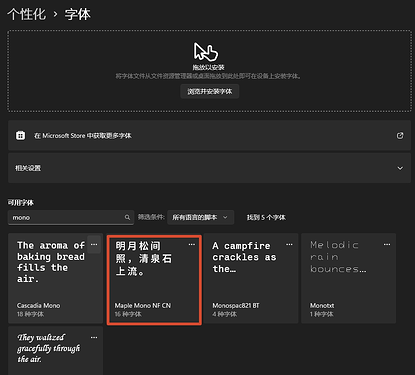The width and height of the screenshot is (415, 375).
Task: Select the Monospac821 BT font card
Action: pyautogui.click(x=251, y=278)
